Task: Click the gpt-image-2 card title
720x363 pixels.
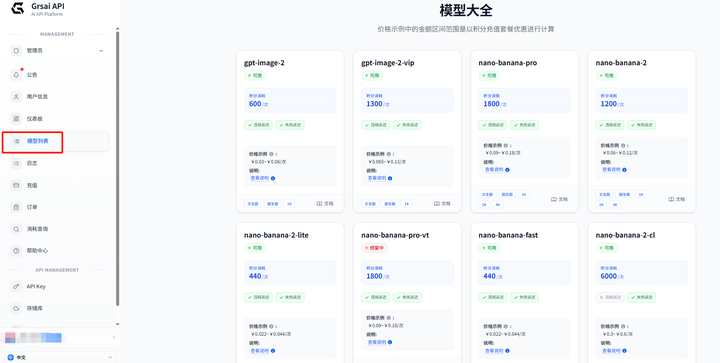Action: coord(264,63)
